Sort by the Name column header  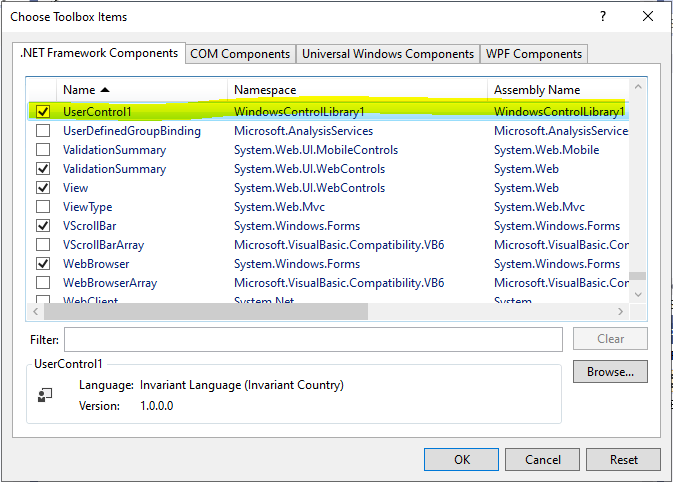[142, 90]
